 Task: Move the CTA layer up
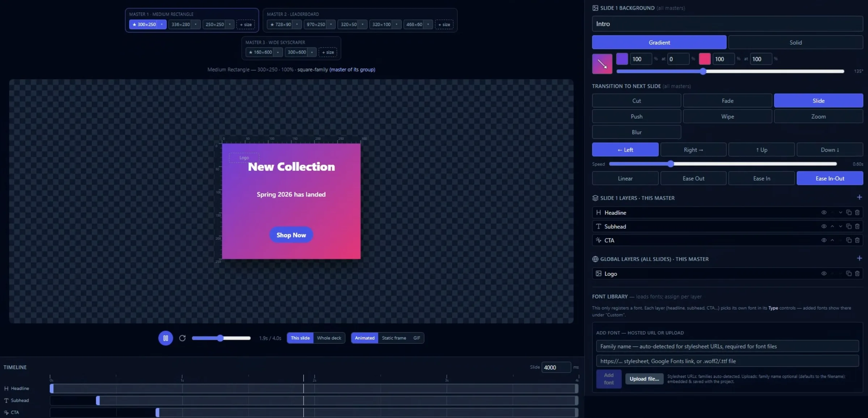click(x=832, y=240)
